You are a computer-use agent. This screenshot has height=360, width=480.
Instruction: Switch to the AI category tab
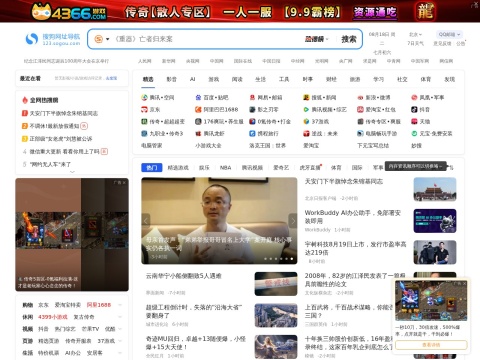coord(192,79)
